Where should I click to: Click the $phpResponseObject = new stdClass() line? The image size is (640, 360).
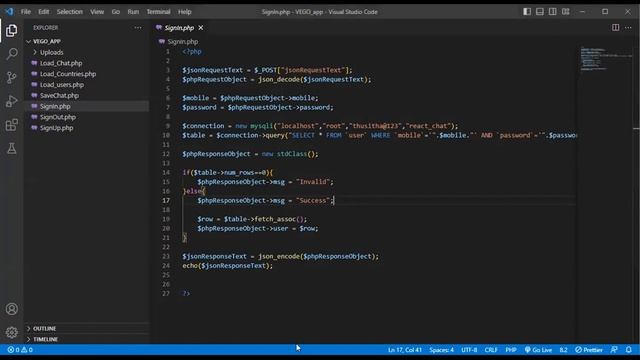point(250,154)
